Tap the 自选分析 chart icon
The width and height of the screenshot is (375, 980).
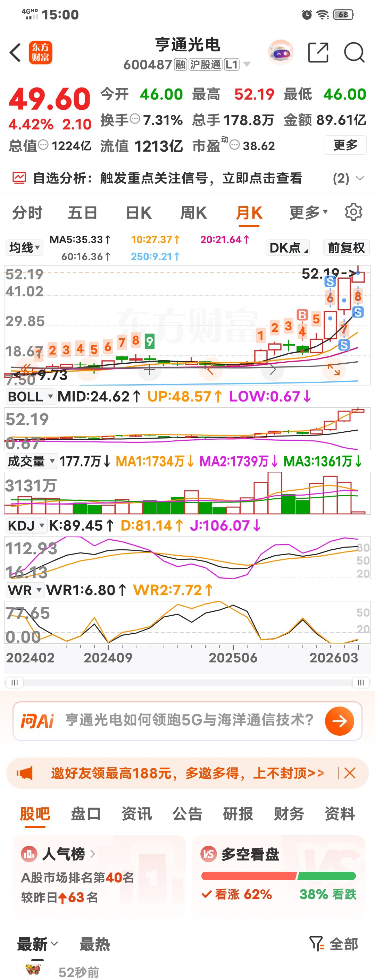(19, 178)
